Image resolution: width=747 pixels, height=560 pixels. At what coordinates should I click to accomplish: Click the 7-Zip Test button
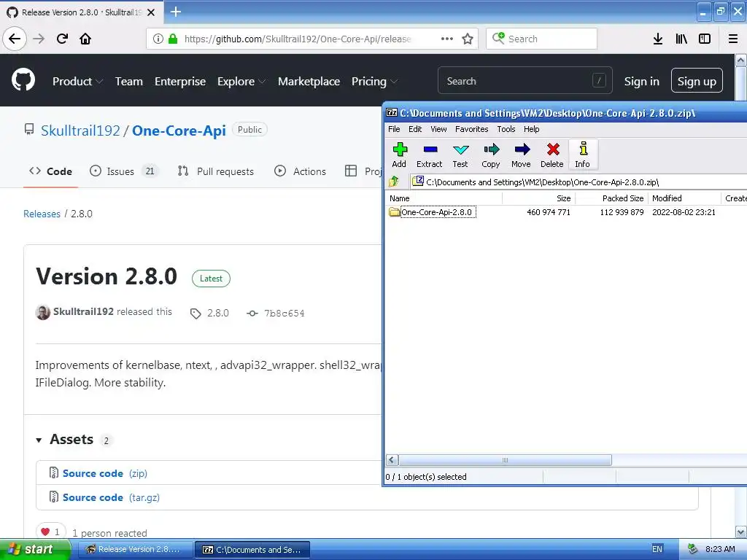[x=460, y=155]
